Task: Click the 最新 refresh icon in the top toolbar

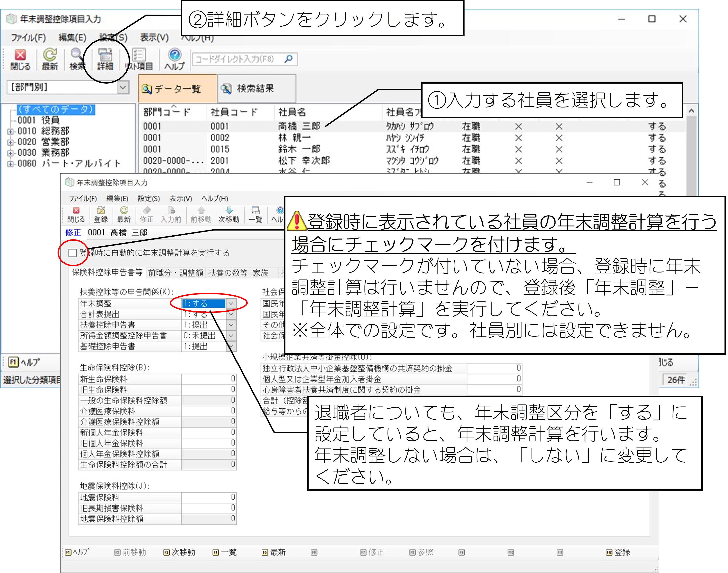Action: tap(50, 59)
